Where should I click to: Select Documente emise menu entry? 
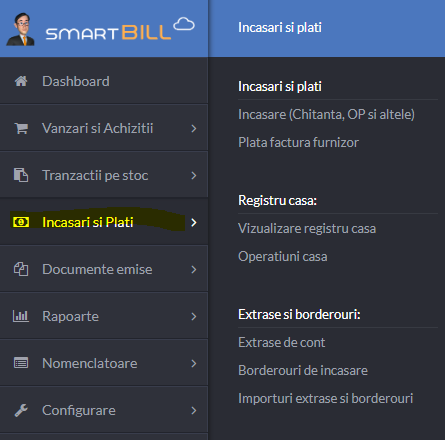pyautogui.click(x=104, y=269)
